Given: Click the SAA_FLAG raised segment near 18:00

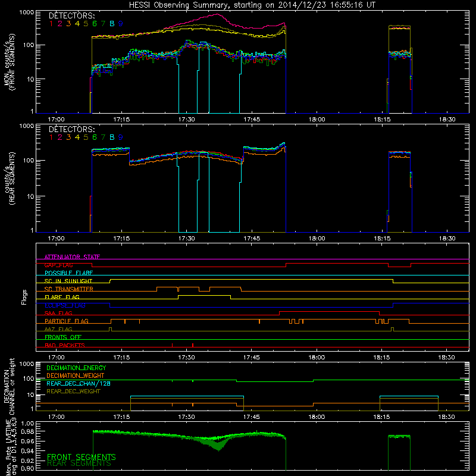Looking at the screenshot, I should 329,311.
